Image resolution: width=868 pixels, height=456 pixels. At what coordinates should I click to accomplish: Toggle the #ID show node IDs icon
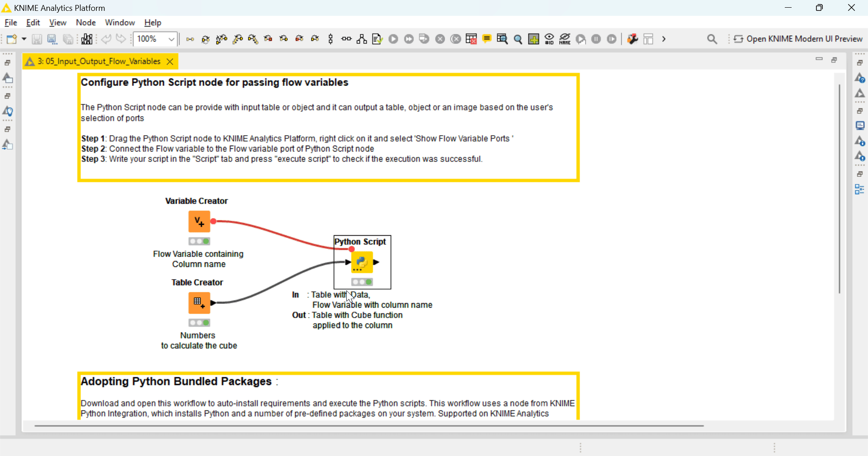(x=549, y=39)
